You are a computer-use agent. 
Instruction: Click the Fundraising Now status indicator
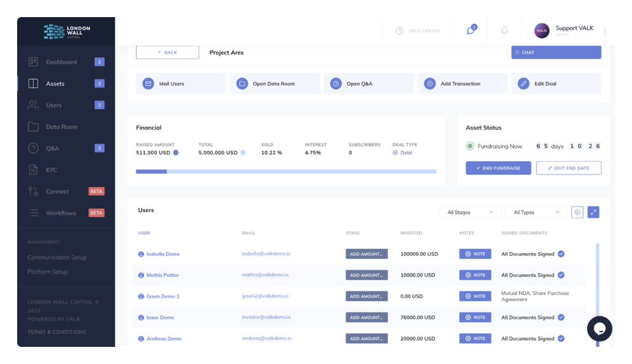(x=470, y=146)
